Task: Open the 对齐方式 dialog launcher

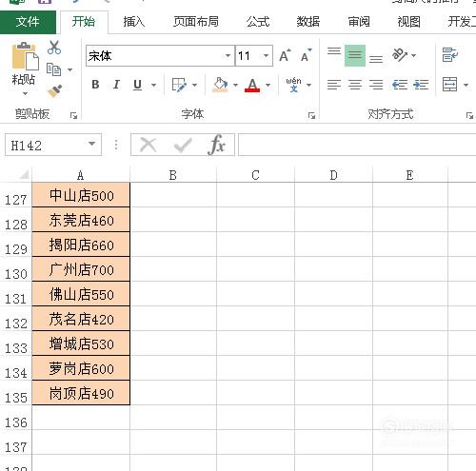Action: pyautogui.click(x=469, y=116)
